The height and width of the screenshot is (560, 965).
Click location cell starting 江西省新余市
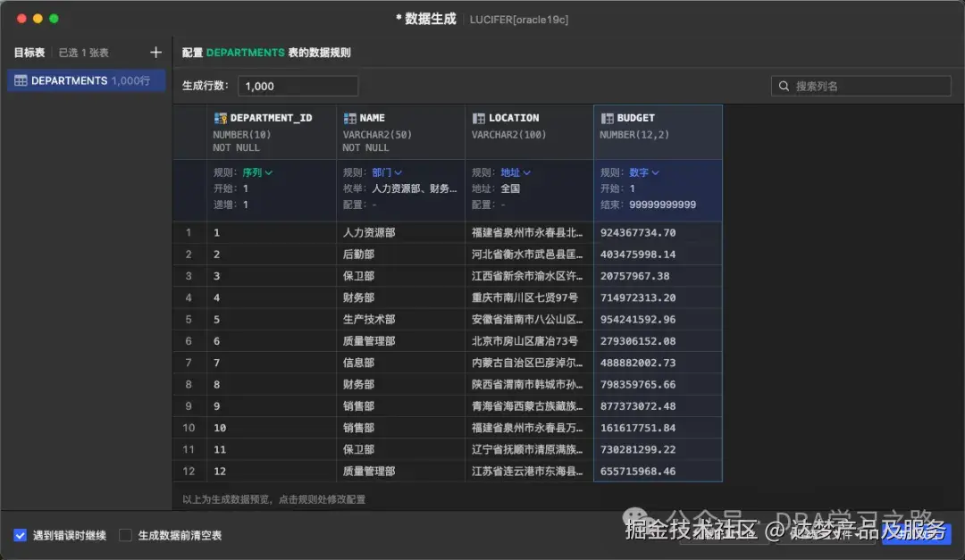tap(527, 276)
